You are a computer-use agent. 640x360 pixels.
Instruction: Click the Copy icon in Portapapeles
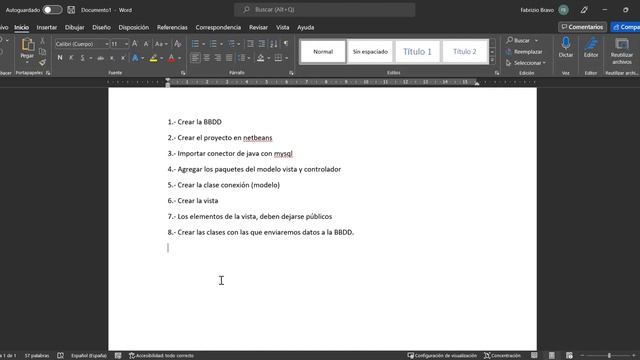click(42, 52)
